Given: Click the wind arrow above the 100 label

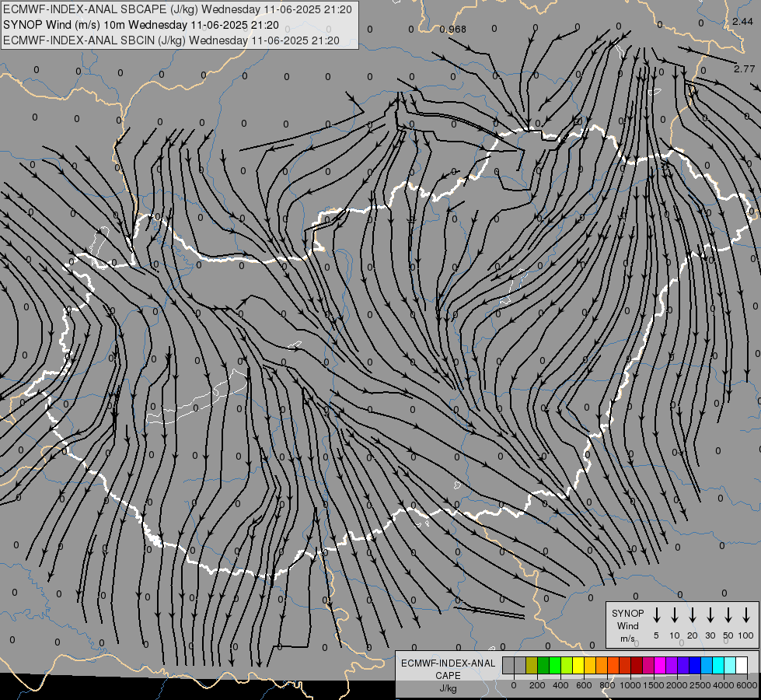Looking at the screenshot, I should [746, 615].
